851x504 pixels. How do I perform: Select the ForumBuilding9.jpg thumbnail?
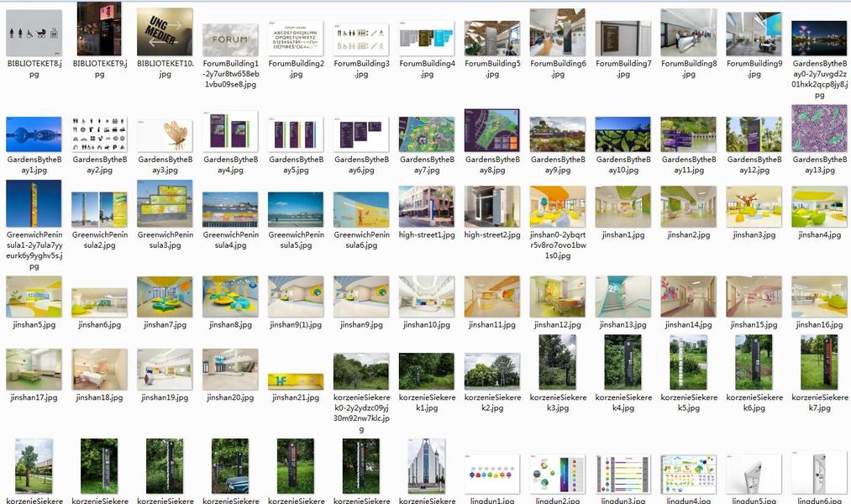pos(754,34)
